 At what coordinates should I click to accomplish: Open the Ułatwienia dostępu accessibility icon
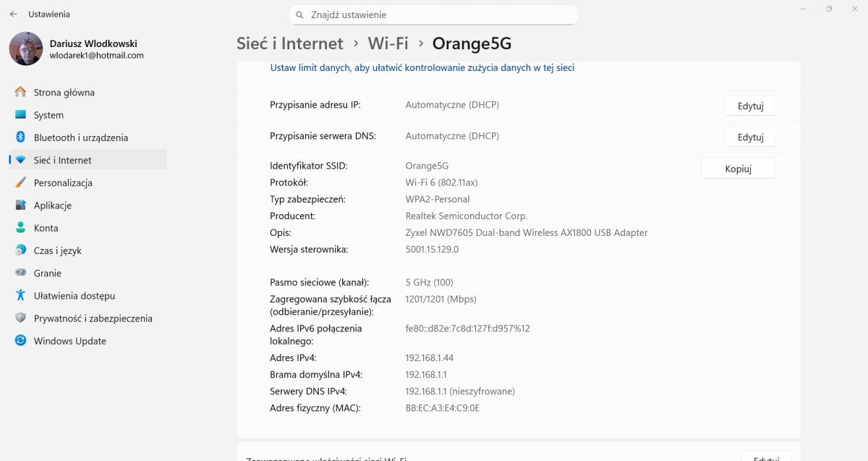(x=20, y=295)
